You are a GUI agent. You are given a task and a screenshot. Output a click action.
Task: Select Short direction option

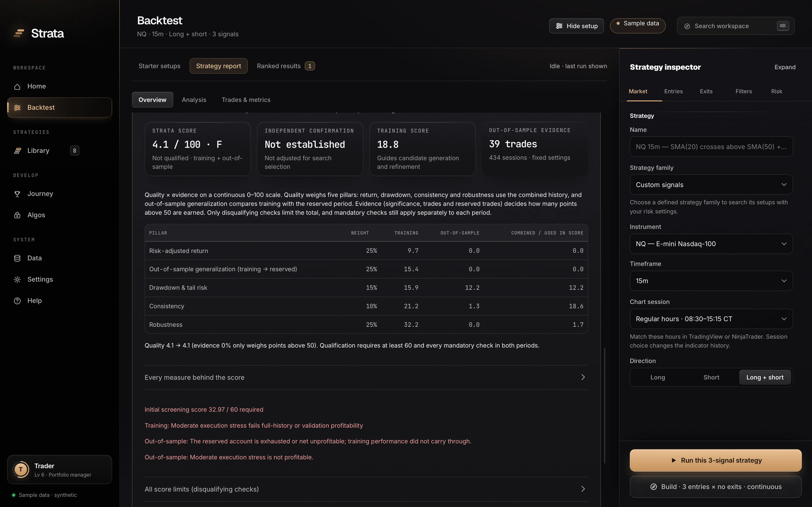pos(711,377)
